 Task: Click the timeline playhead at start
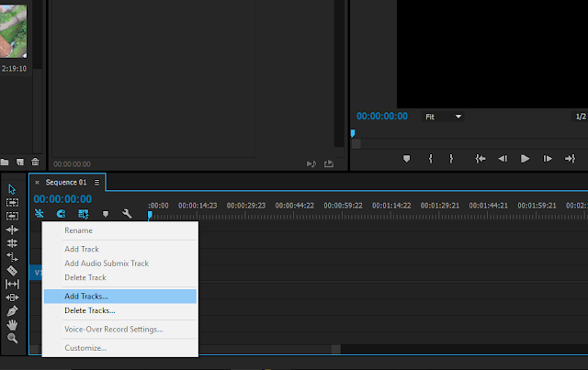tap(150, 215)
